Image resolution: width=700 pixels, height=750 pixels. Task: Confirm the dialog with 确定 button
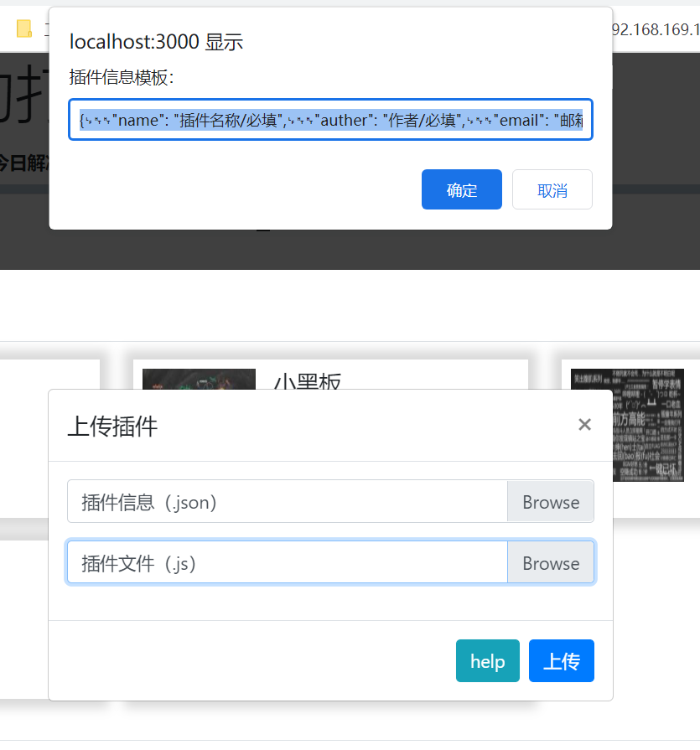[x=461, y=189]
